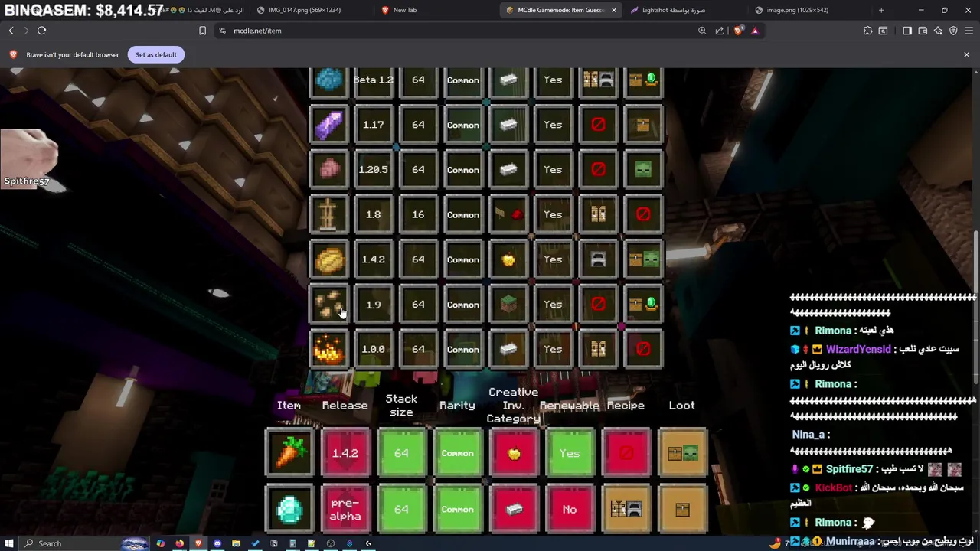Screen dimensions: 980x551
Task: Click the Release column header
Action: 345,406
